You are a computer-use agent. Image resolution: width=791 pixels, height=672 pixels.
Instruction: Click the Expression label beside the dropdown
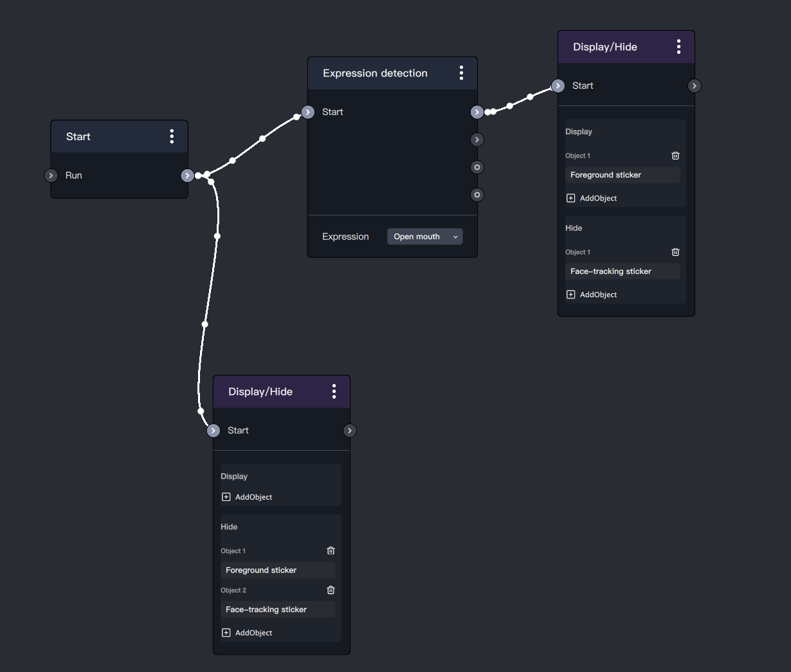pos(345,237)
